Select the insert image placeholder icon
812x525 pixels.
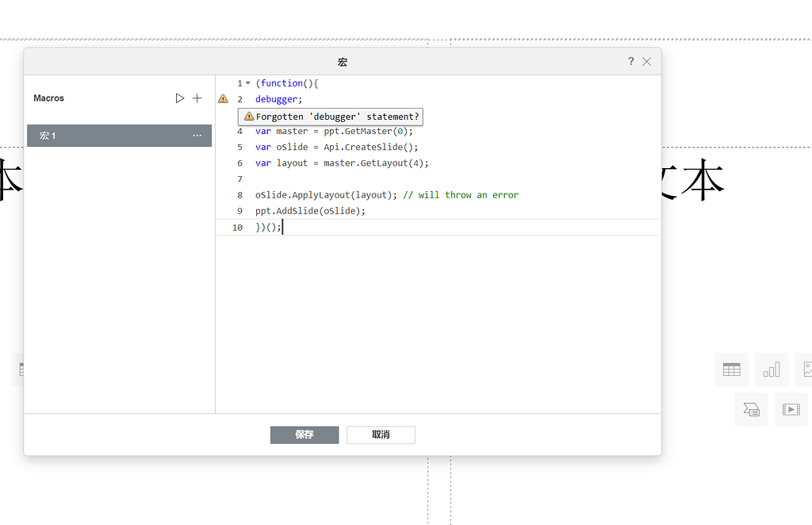click(x=807, y=369)
